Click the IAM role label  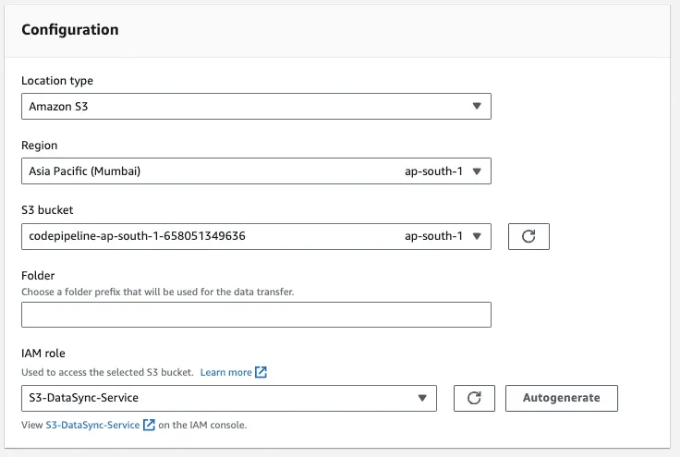[43, 353]
